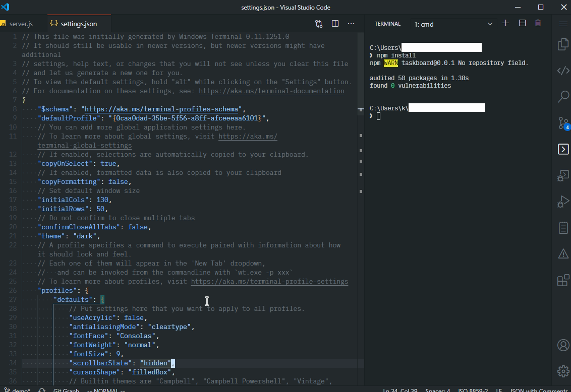Open the Search view
The width and height of the screenshot is (571, 392).
563,97
